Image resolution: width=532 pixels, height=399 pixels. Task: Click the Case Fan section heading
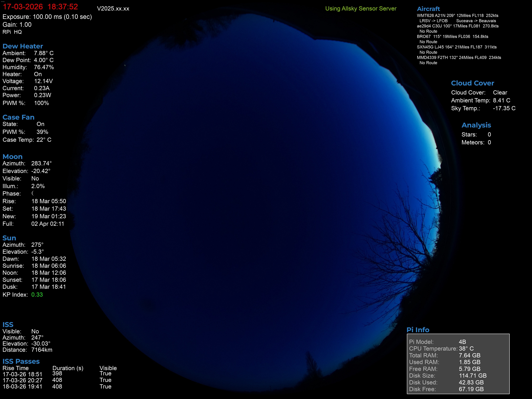coord(18,117)
